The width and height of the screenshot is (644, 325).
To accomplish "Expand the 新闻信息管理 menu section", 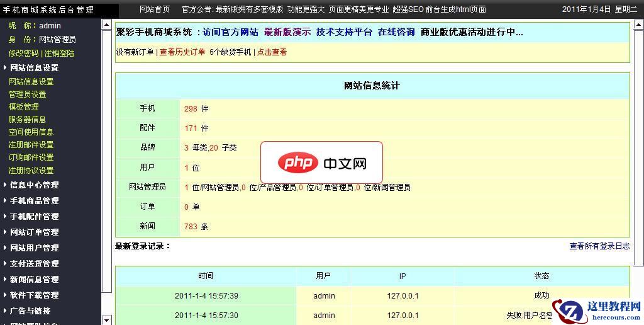I will (34, 279).
